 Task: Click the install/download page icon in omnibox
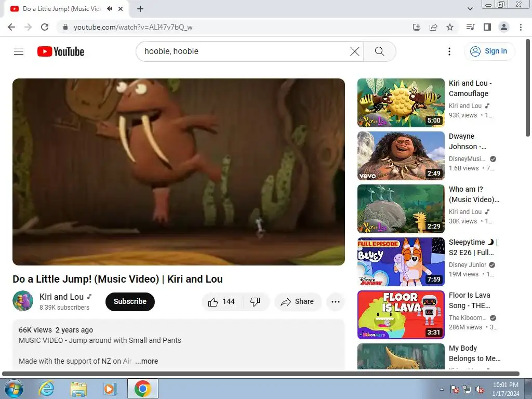417,27
